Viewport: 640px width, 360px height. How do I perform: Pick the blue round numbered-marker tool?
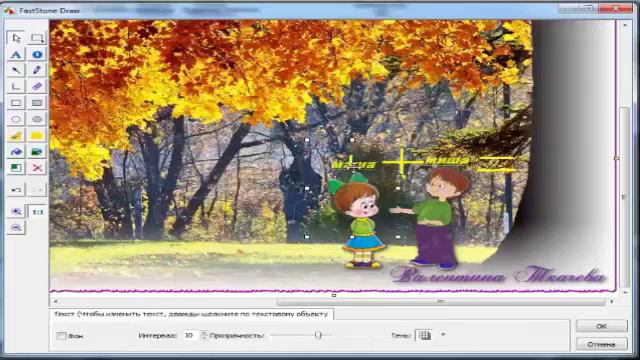pyautogui.click(x=37, y=54)
